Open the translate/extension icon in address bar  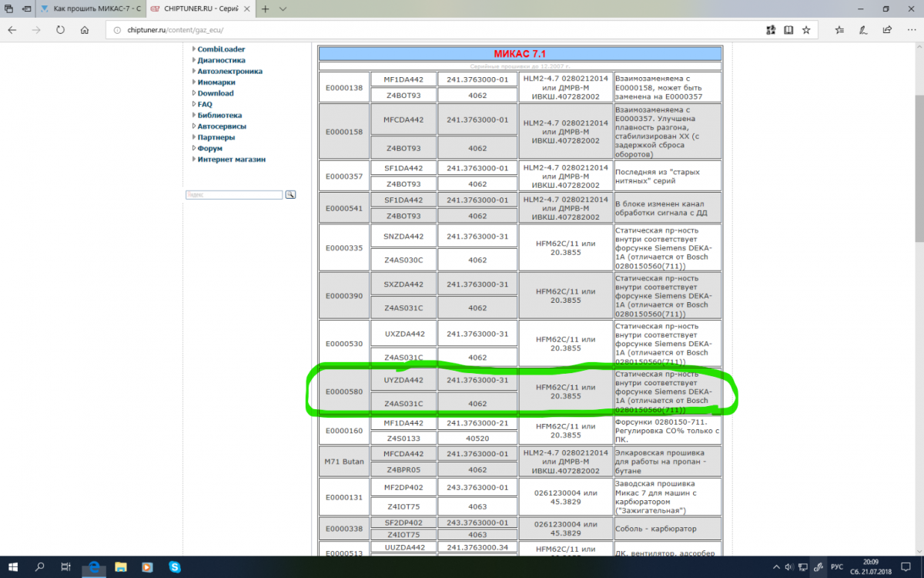(771, 30)
